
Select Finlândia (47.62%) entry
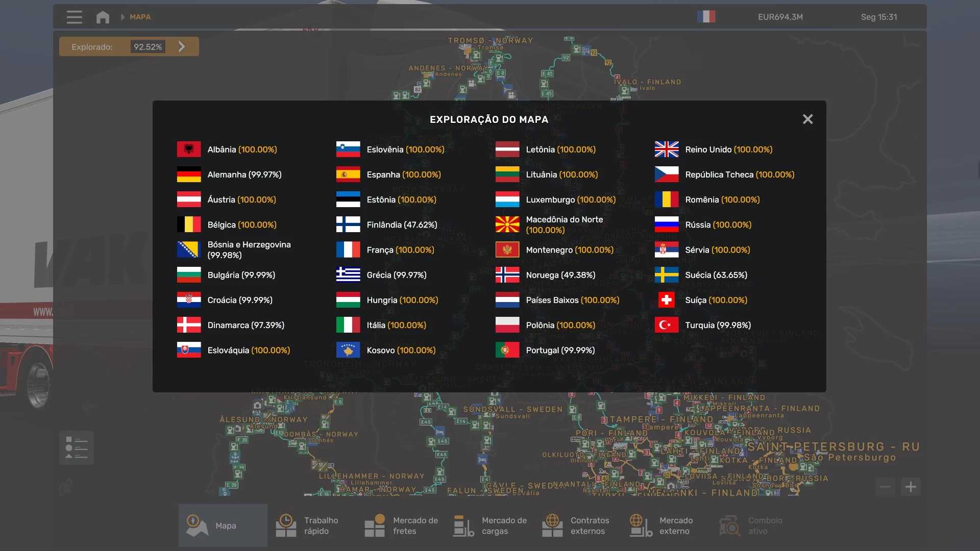[x=401, y=225]
